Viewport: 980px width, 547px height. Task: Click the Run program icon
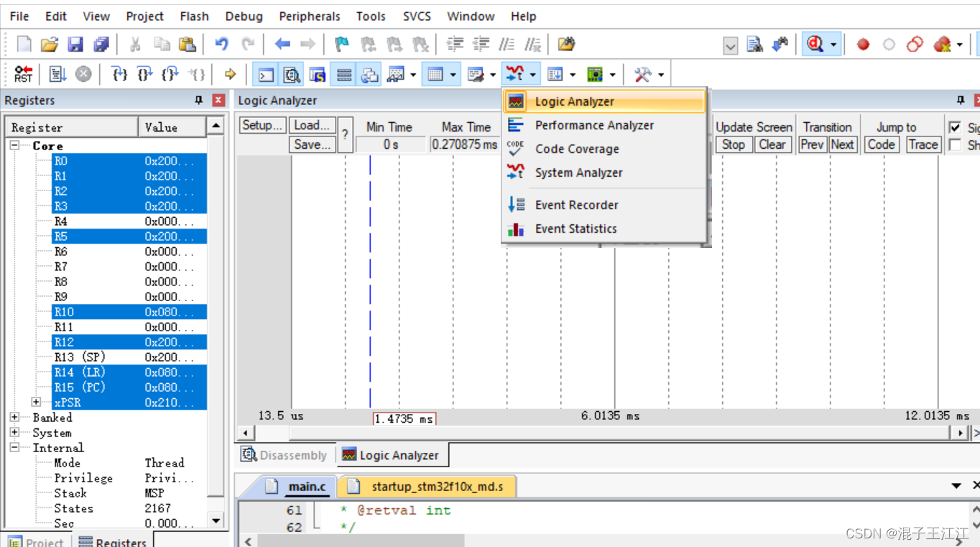tap(58, 74)
